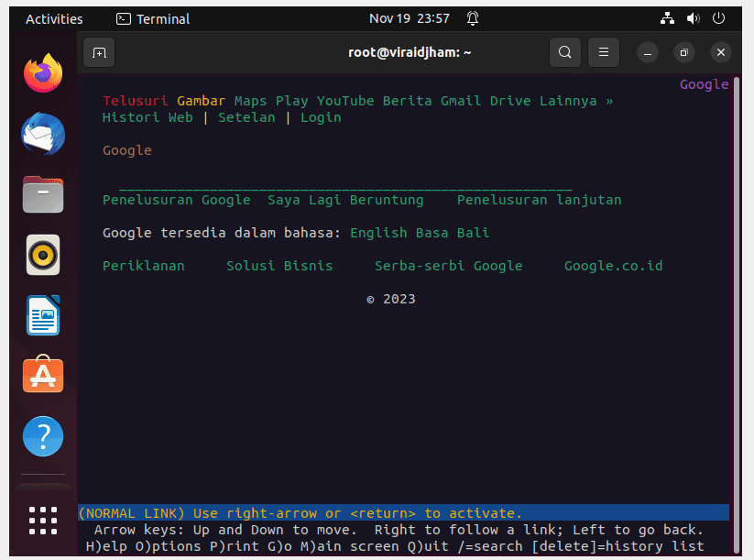Open the Histori Web link
This screenshot has height=560, width=754.
point(148,117)
